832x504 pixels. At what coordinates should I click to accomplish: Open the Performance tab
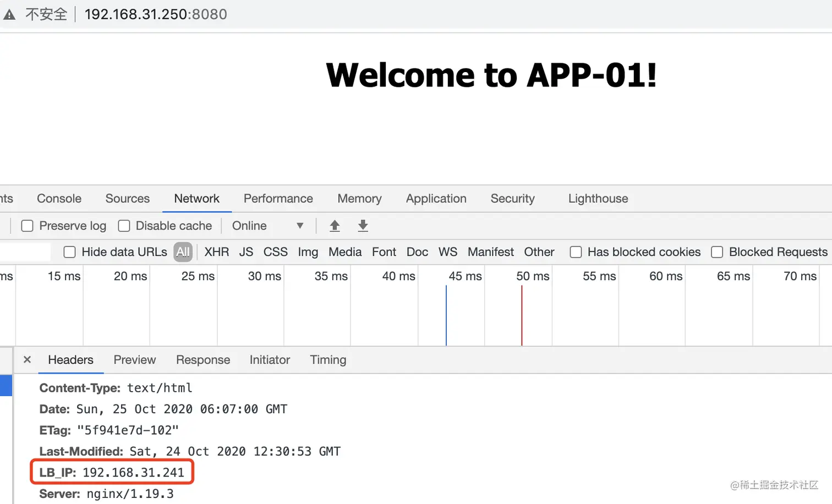tap(278, 199)
